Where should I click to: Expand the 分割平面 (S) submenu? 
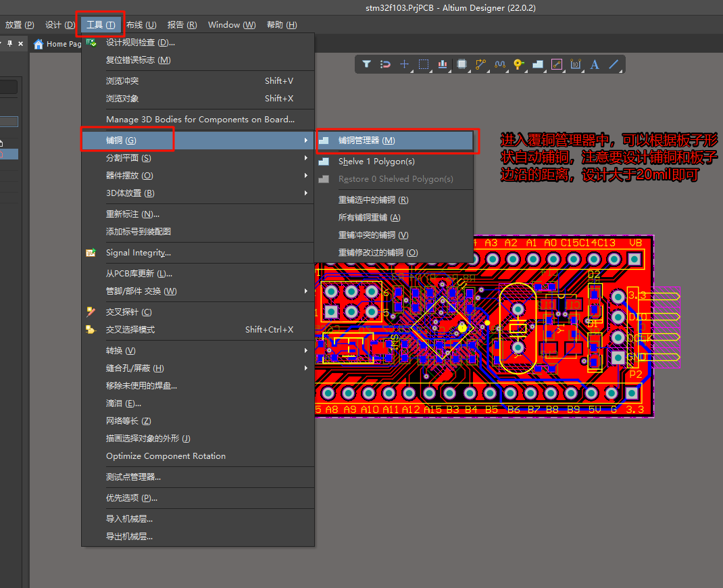pyautogui.click(x=198, y=157)
